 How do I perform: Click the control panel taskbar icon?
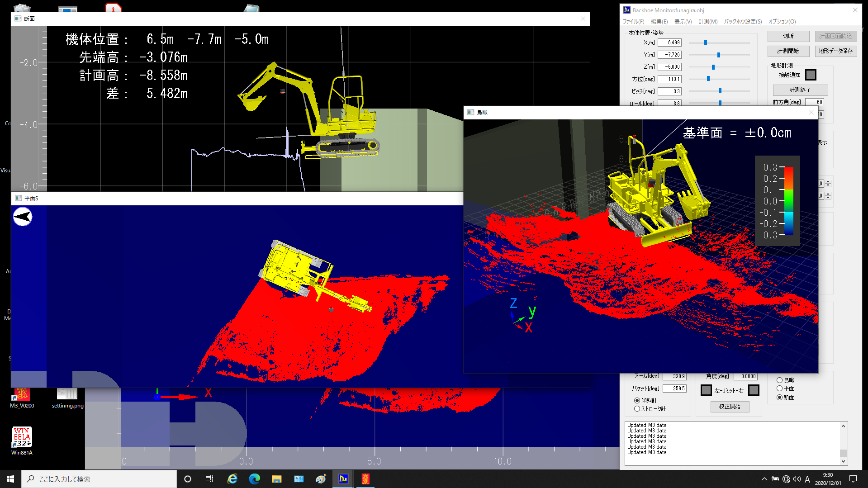299,479
